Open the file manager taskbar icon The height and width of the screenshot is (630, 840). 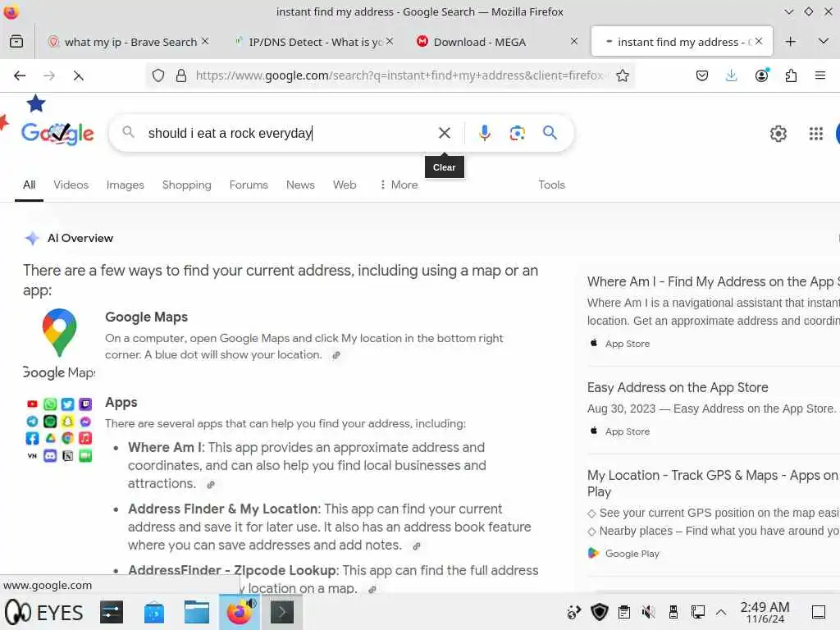tap(197, 612)
